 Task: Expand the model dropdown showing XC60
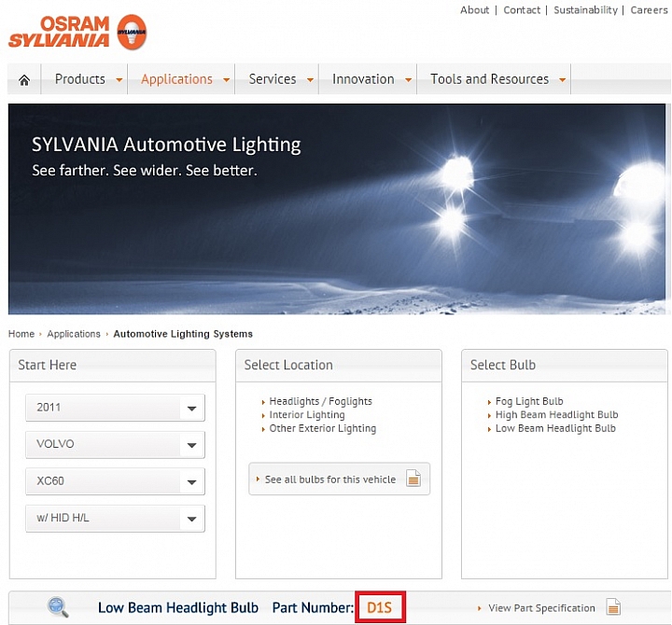116,481
